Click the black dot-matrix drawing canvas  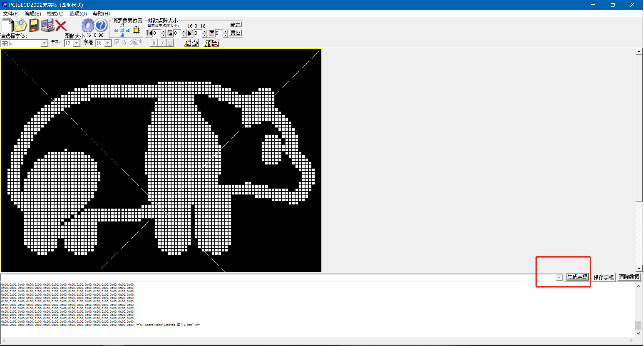[x=161, y=160]
